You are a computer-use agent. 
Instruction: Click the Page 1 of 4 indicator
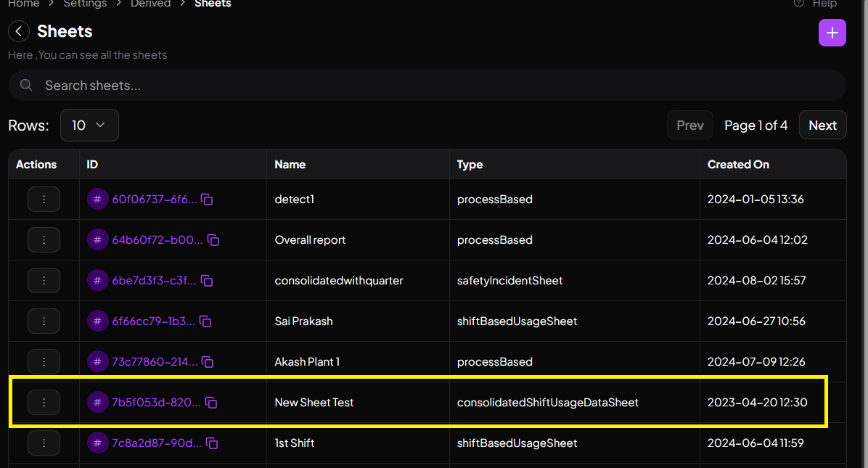click(x=756, y=126)
